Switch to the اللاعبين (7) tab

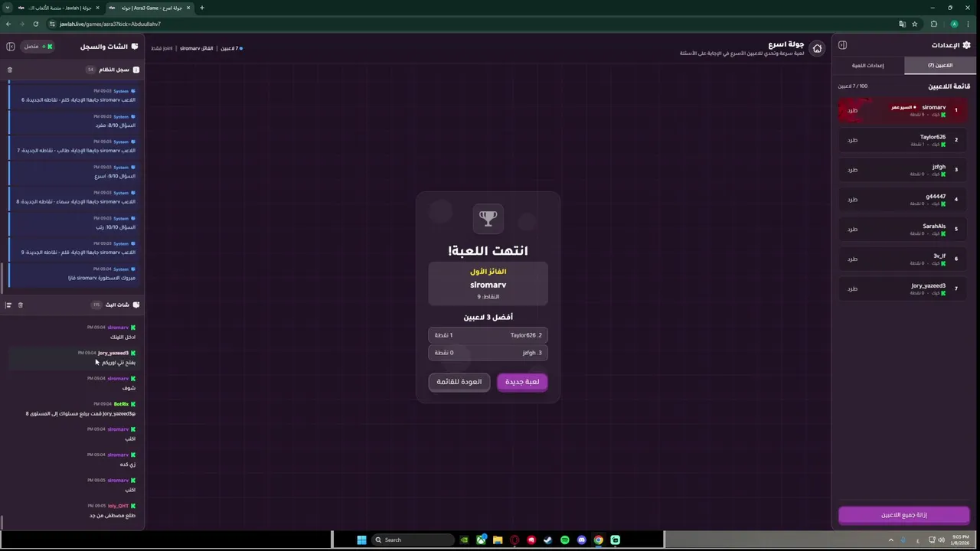(940, 65)
